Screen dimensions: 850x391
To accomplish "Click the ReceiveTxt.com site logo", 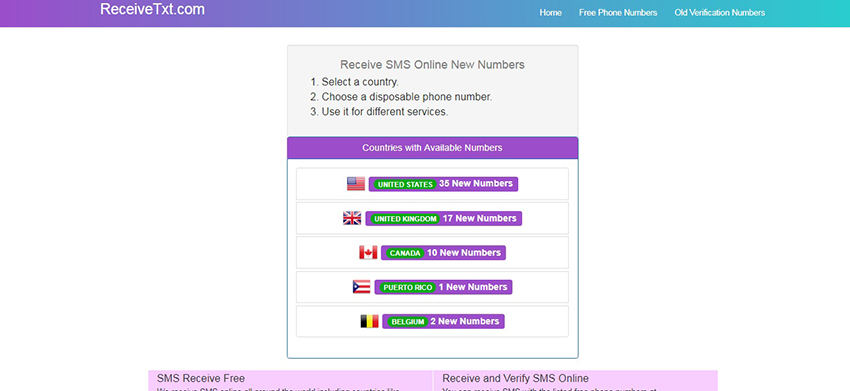I will 152,9.
